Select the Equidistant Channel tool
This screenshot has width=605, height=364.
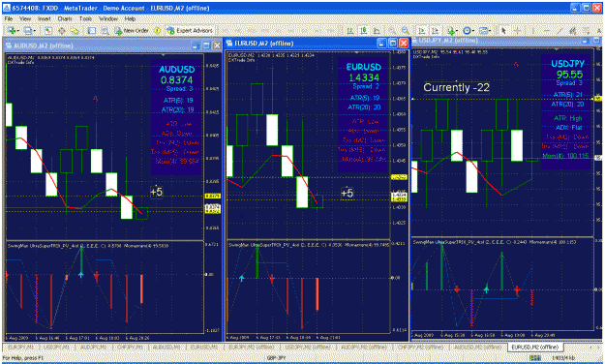[573, 30]
